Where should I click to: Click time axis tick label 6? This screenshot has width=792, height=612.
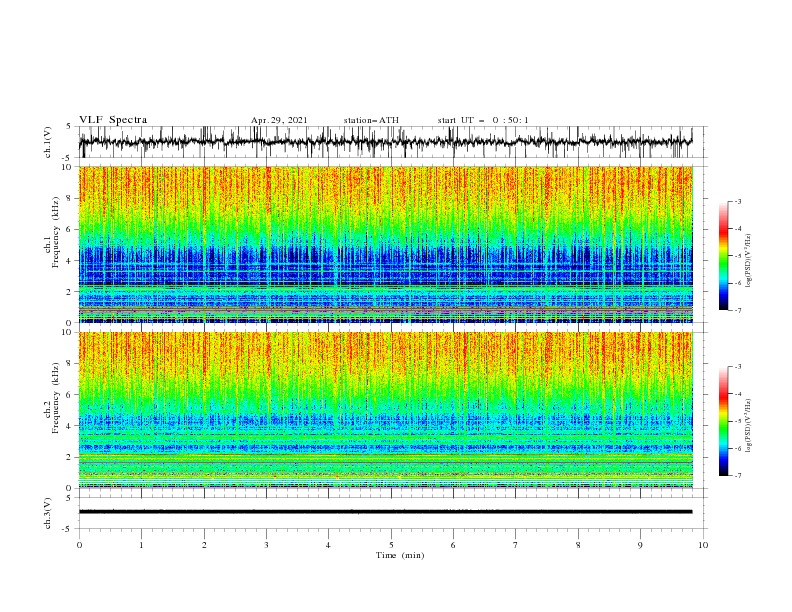pos(453,545)
